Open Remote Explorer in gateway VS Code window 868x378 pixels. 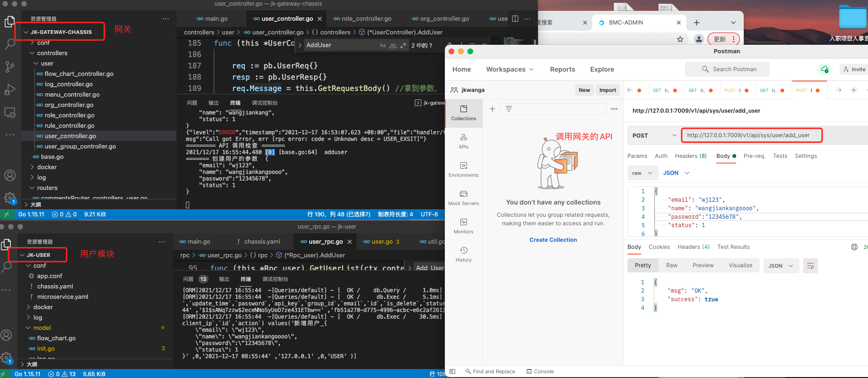coord(9,113)
